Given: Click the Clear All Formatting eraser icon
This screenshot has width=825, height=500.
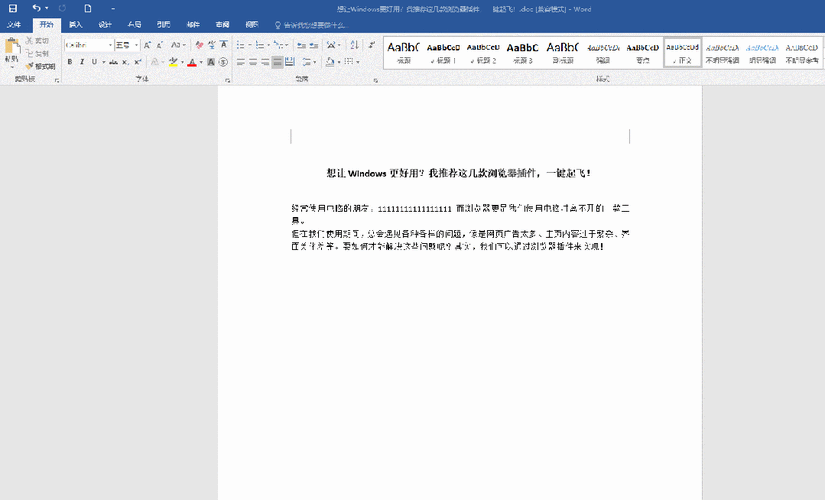Looking at the screenshot, I should [x=199, y=45].
